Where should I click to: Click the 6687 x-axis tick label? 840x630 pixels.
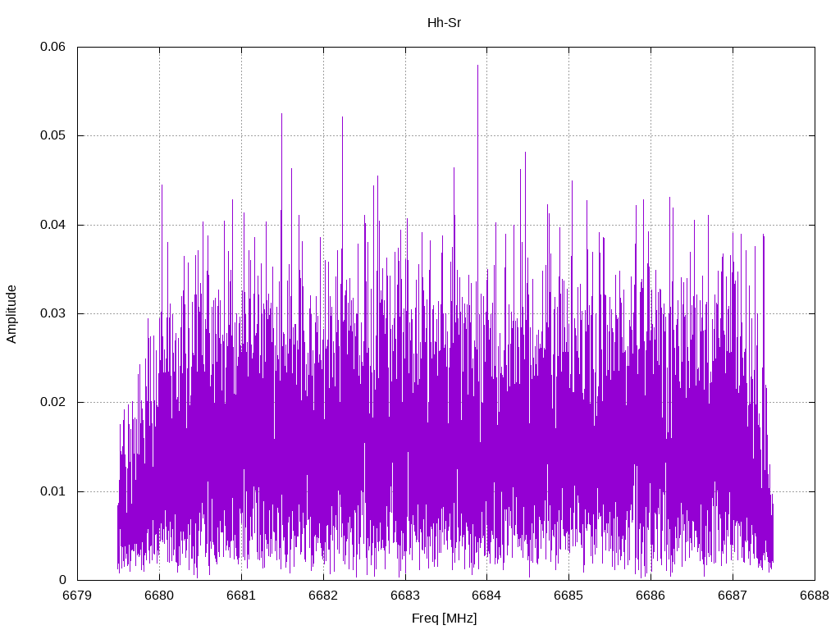(x=733, y=596)
